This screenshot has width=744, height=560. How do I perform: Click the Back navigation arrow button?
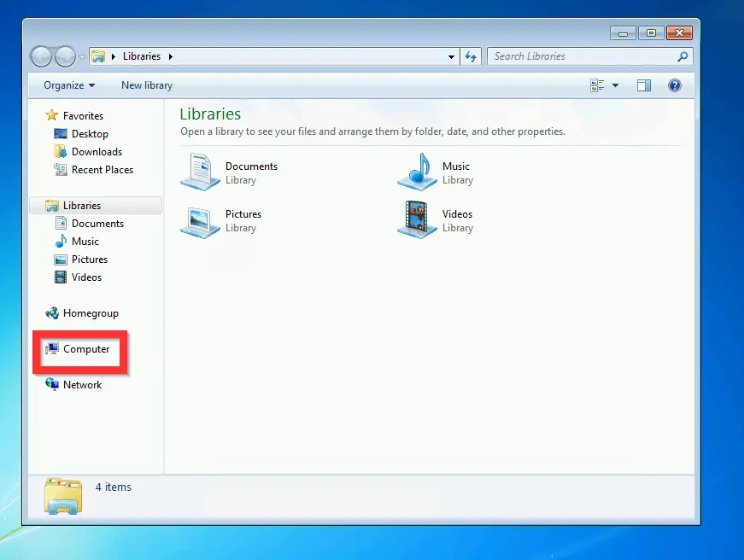click(x=41, y=56)
